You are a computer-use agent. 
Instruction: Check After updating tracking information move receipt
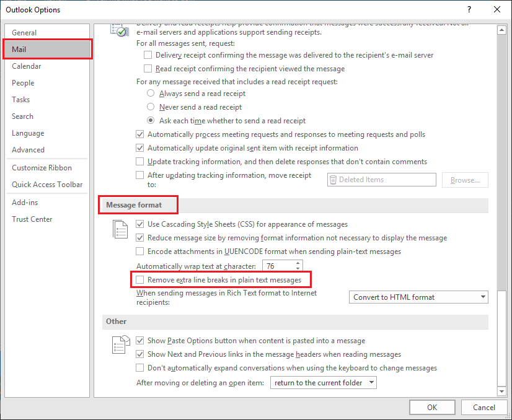(139, 175)
